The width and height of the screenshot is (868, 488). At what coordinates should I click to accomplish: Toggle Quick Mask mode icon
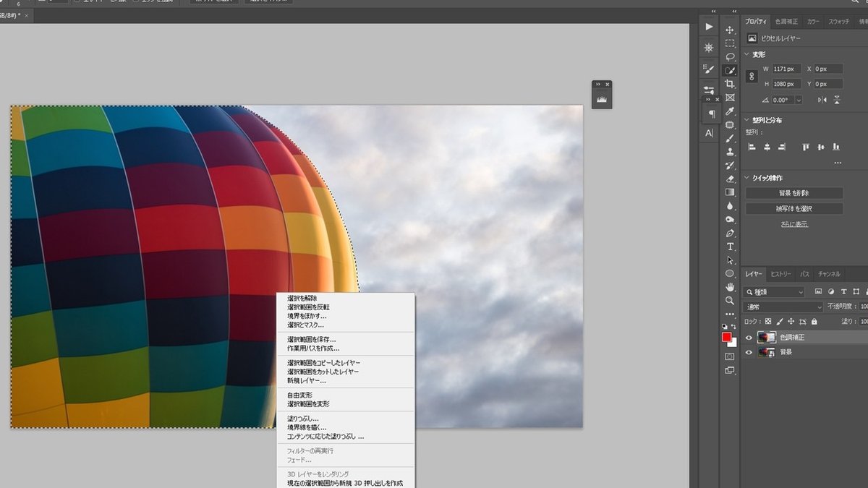pos(730,356)
